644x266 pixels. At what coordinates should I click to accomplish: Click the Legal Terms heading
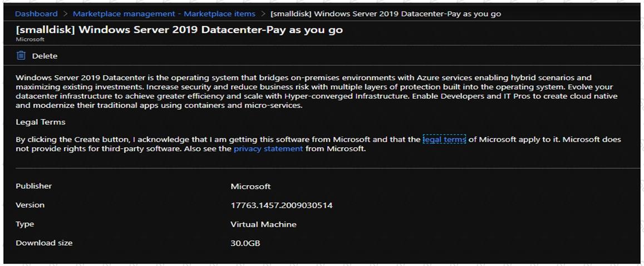coord(41,122)
